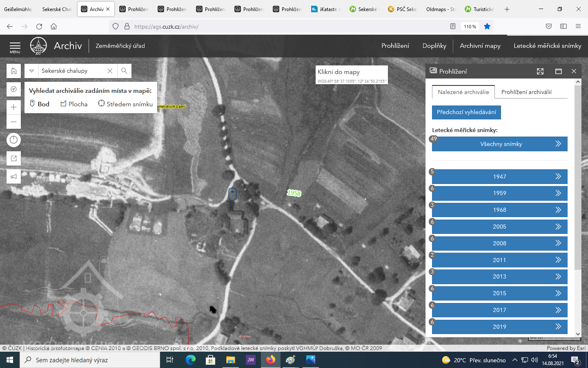Open Firefox from the Windows taskbar

pos(270,360)
